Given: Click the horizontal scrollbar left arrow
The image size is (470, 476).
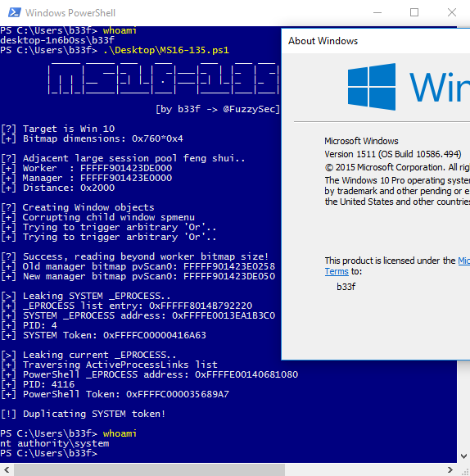Looking at the screenshot, I should (x=7, y=470).
